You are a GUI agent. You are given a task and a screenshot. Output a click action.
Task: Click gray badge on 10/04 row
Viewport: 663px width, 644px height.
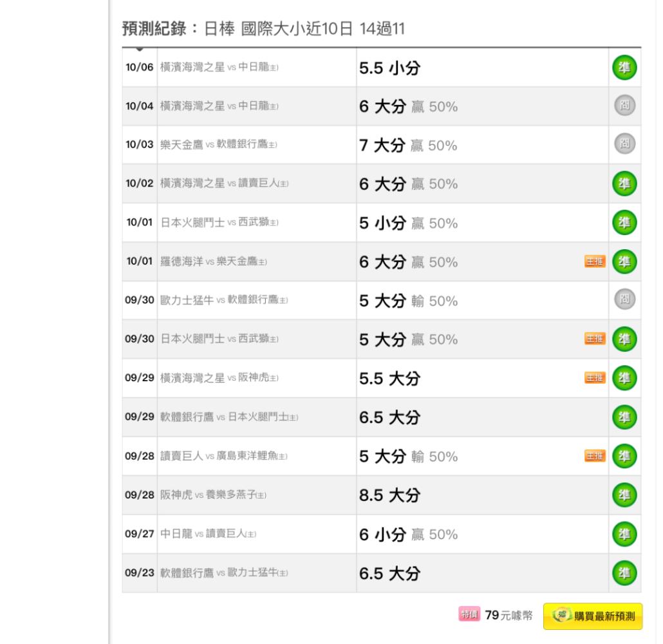click(x=624, y=105)
